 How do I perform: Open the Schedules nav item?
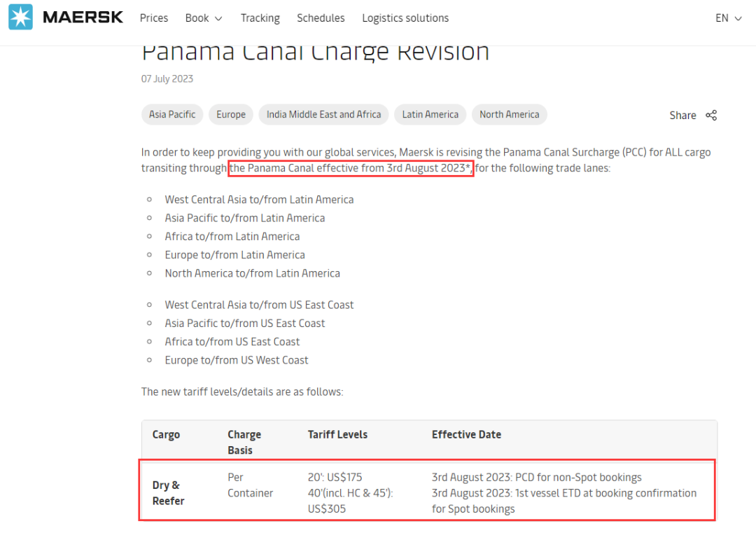[321, 18]
